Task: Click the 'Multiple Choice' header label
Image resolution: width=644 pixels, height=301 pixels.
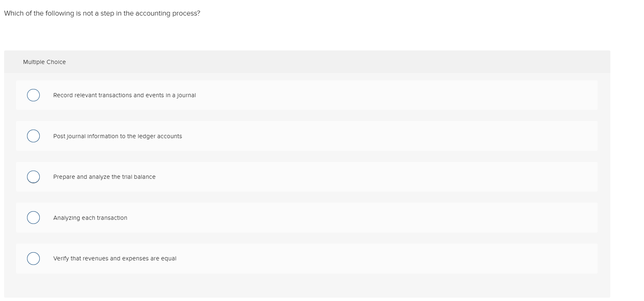Action: pos(44,62)
